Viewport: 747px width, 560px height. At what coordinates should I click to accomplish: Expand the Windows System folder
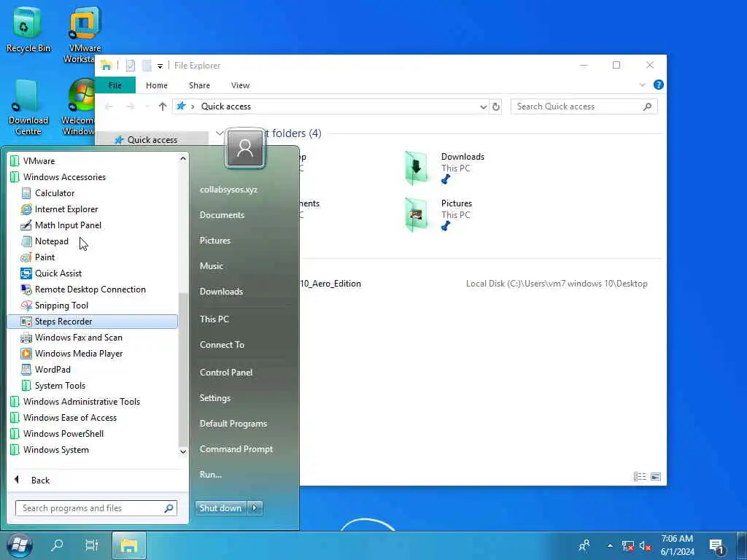point(50,450)
